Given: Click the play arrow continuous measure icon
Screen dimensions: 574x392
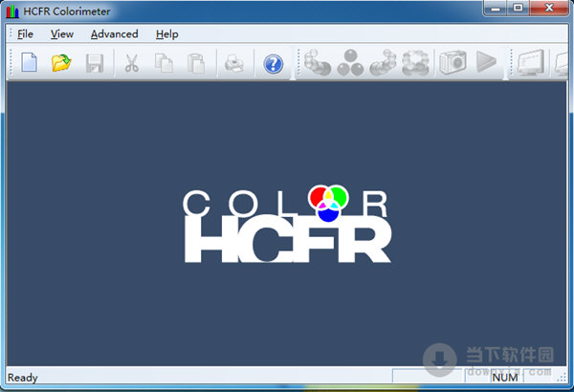Looking at the screenshot, I should (486, 61).
